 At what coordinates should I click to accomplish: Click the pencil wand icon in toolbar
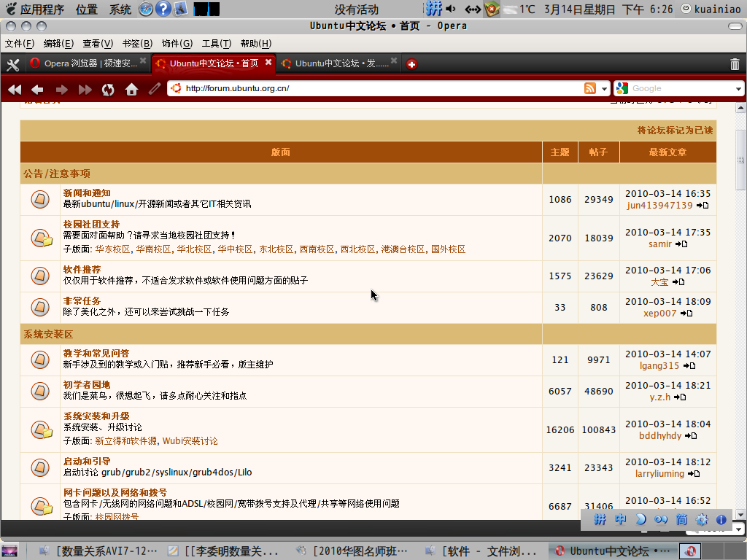[155, 88]
